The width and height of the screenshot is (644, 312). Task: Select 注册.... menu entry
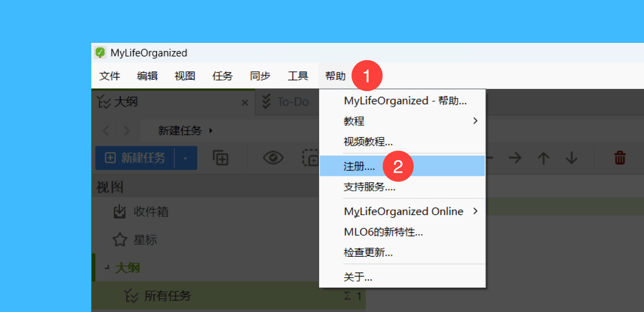(x=402, y=166)
